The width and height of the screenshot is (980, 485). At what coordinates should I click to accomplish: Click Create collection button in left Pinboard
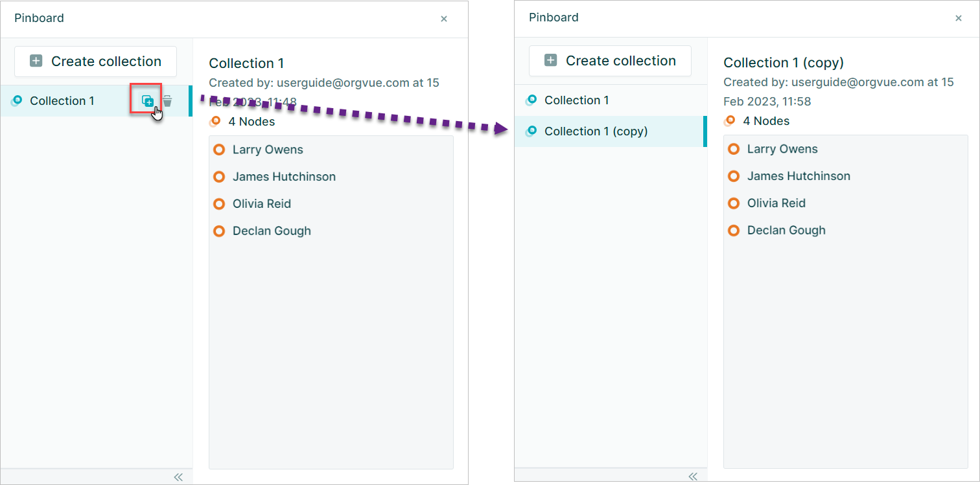95,62
